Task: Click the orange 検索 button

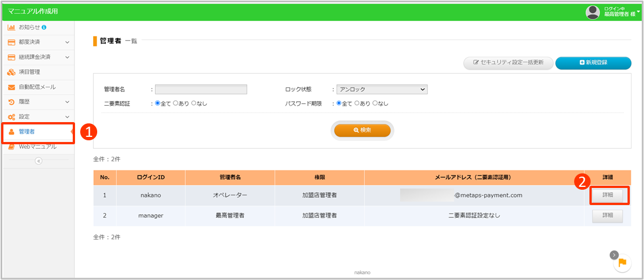Action: pos(363,130)
